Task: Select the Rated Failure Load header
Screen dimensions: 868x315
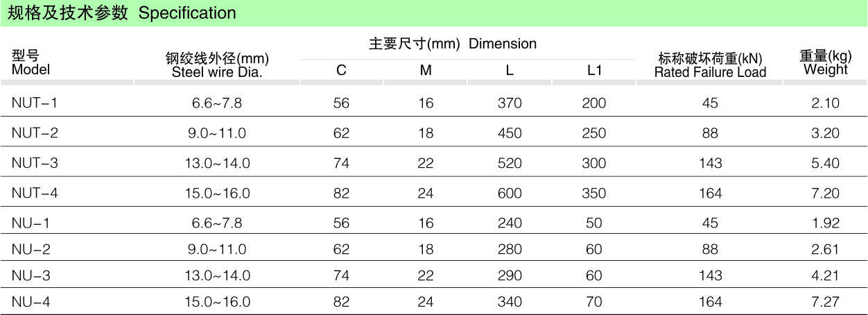Action: [x=710, y=66]
